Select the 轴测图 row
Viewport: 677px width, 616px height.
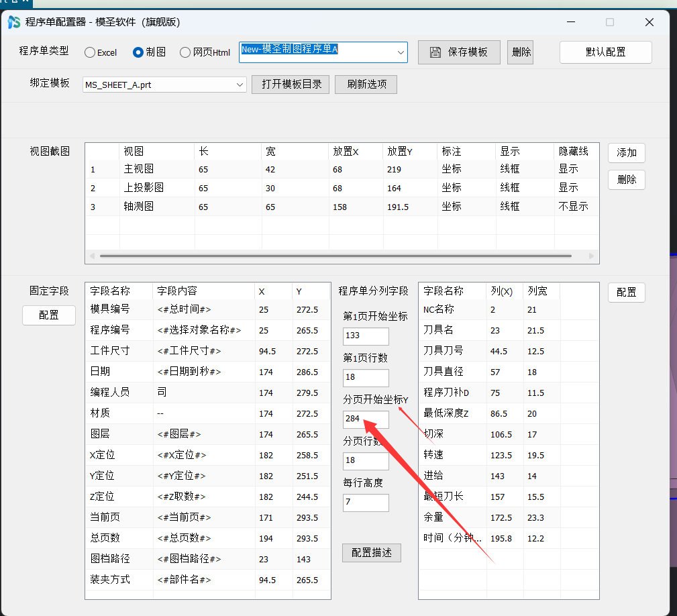(x=342, y=207)
